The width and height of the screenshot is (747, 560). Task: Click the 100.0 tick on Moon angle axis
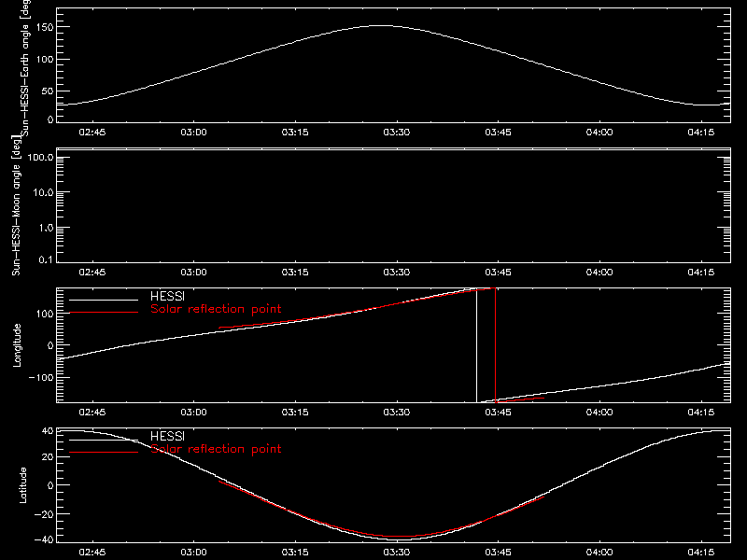coord(40,157)
